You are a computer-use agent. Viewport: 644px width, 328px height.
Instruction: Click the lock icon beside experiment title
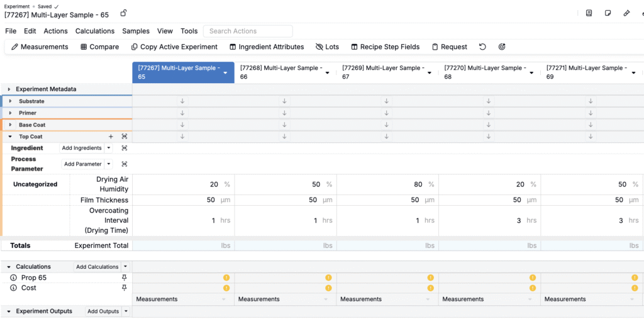pyautogui.click(x=124, y=13)
